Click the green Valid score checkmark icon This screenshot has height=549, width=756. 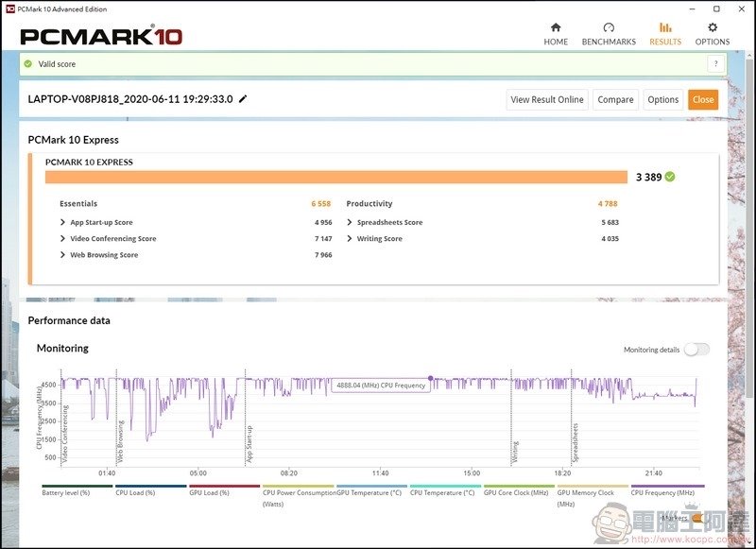[28, 64]
